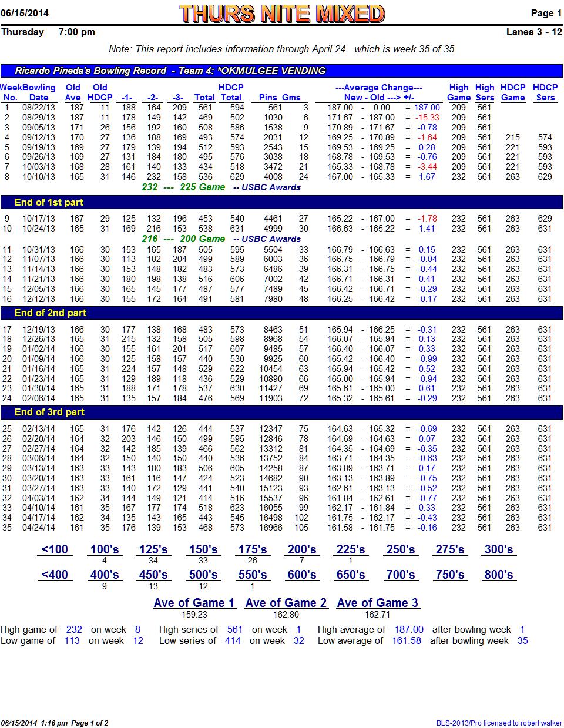Click the 187.00 average change in week 1
Viewport: 564px width, 728px height.
click(x=427, y=108)
